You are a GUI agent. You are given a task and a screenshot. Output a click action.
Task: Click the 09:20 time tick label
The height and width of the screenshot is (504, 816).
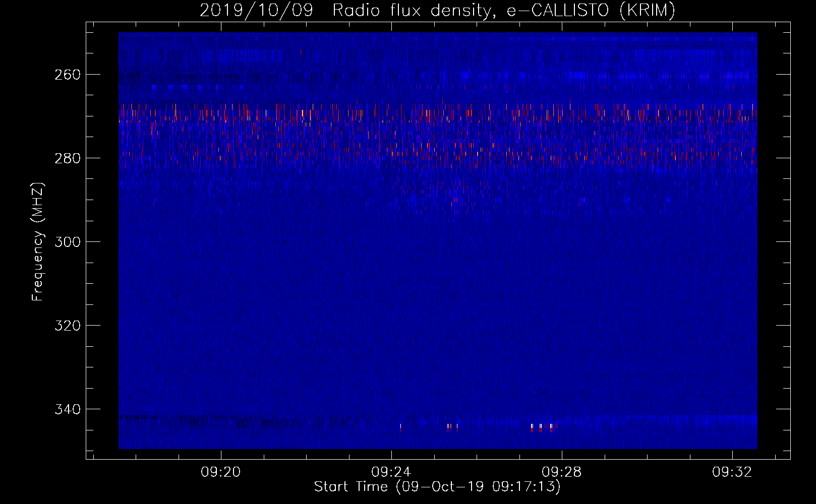(x=220, y=472)
